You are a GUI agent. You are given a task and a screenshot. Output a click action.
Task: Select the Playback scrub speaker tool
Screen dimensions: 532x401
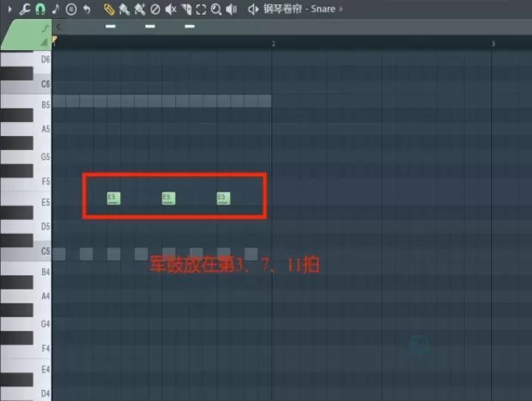point(231,10)
